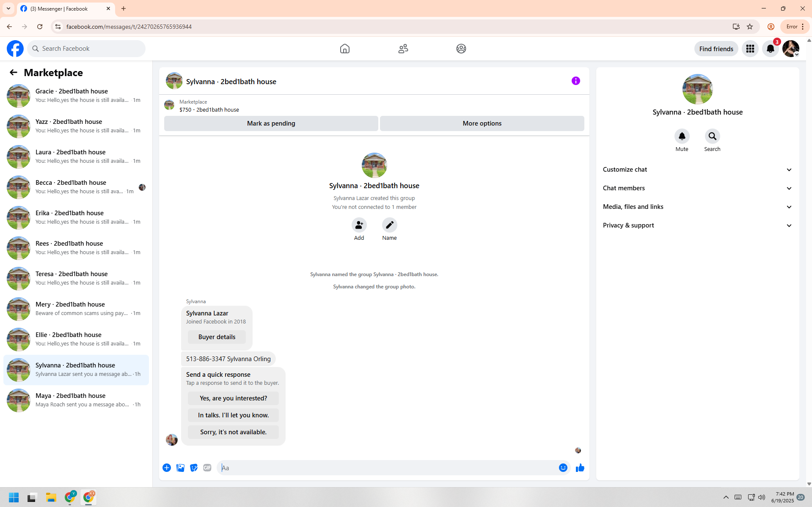Expand the Chat members section
Screen dimensions: 812x507
pos(697,188)
